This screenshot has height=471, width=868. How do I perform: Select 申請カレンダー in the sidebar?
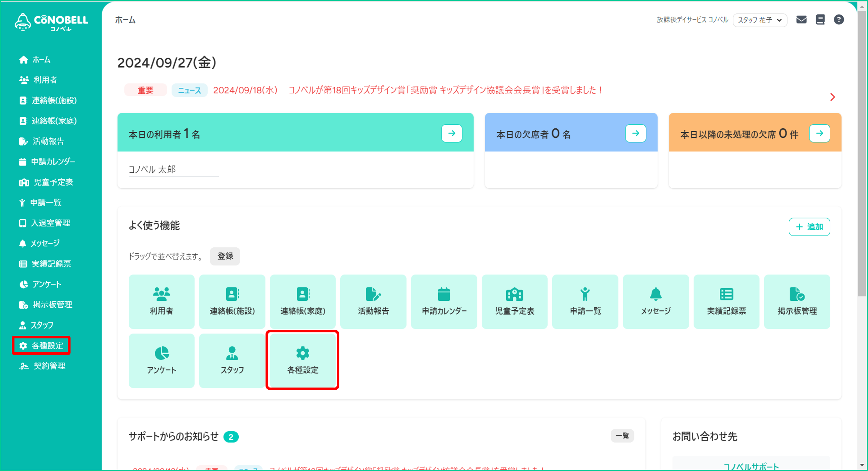[x=47, y=162]
